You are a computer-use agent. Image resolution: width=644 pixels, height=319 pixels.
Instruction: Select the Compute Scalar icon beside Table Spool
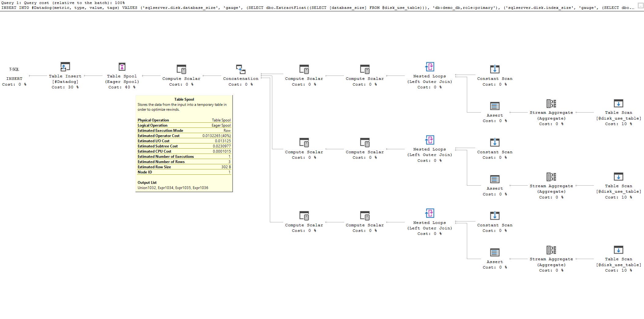point(181,70)
